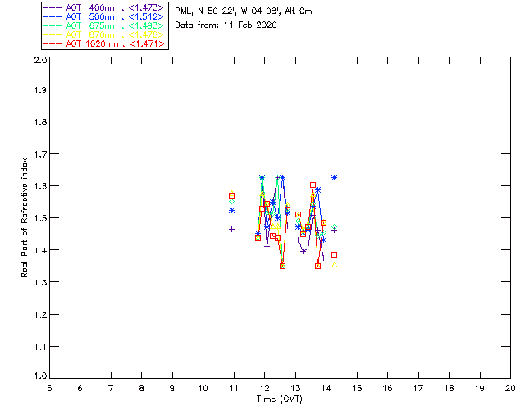Click the x-axis tick label 20

(x=510, y=388)
